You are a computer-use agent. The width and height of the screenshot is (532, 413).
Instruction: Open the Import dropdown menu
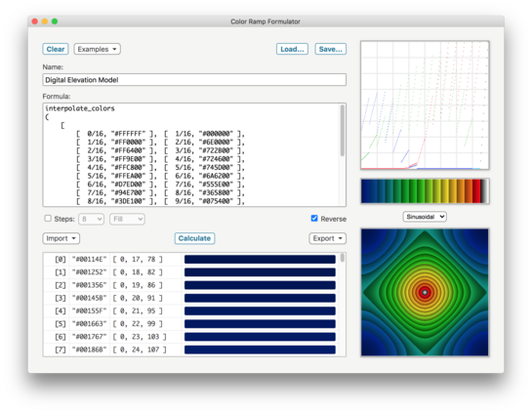(x=61, y=238)
